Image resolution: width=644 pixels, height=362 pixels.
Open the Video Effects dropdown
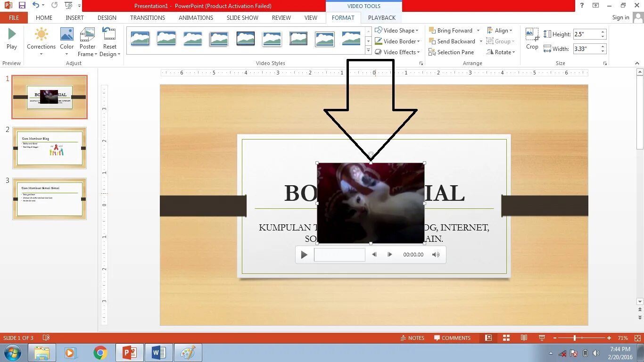click(397, 52)
